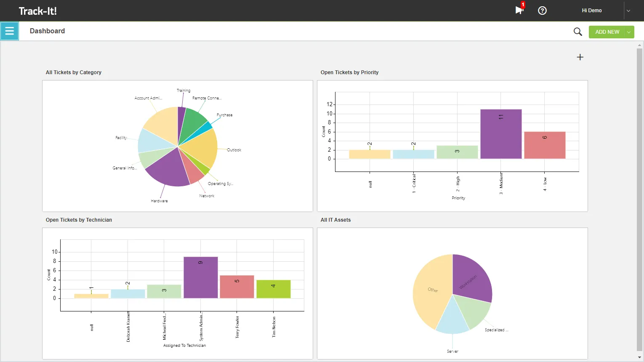
Task: Click the plus icon to add a widget
Action: click(580, 57)
